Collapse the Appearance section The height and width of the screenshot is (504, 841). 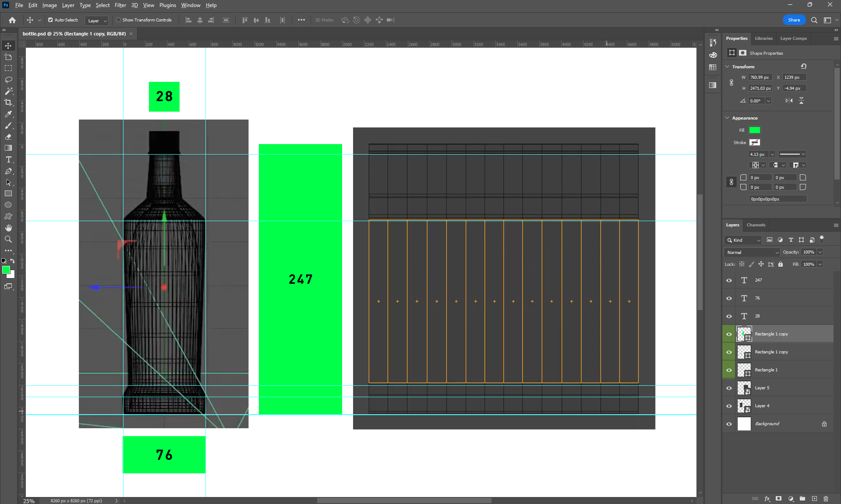(728, 118)
